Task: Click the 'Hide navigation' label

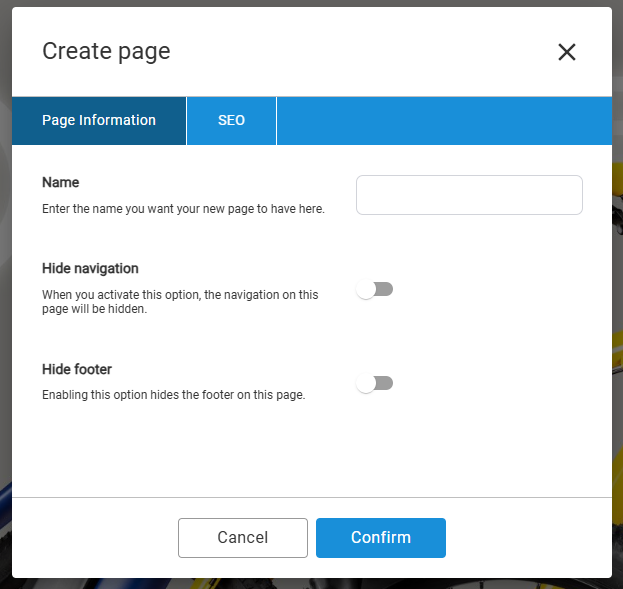Action: point(90,268)
